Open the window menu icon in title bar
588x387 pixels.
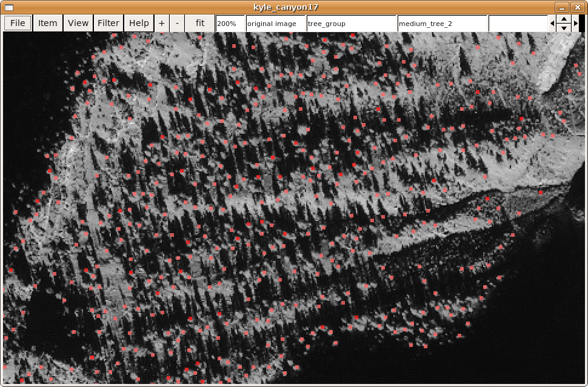click(x=9, y=7)
